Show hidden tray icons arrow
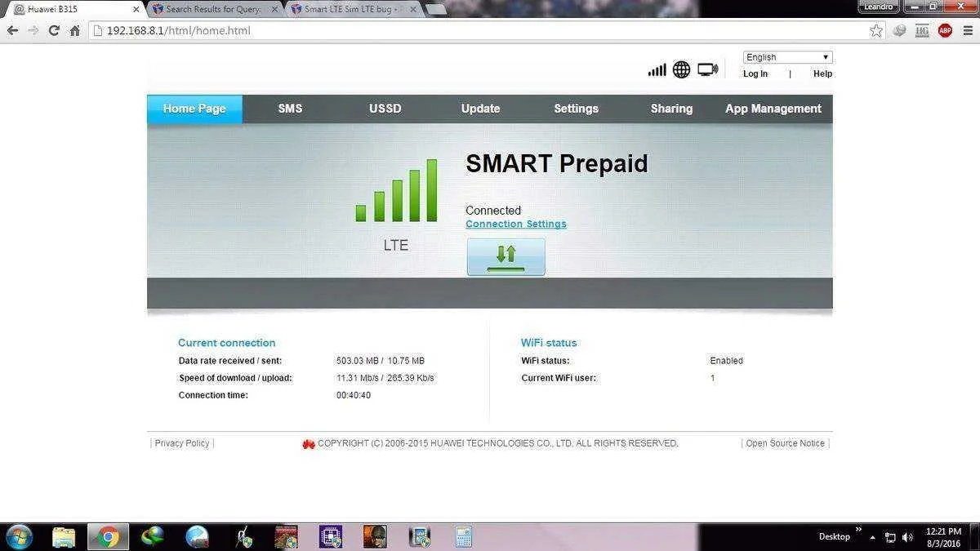 click(873, 537)
